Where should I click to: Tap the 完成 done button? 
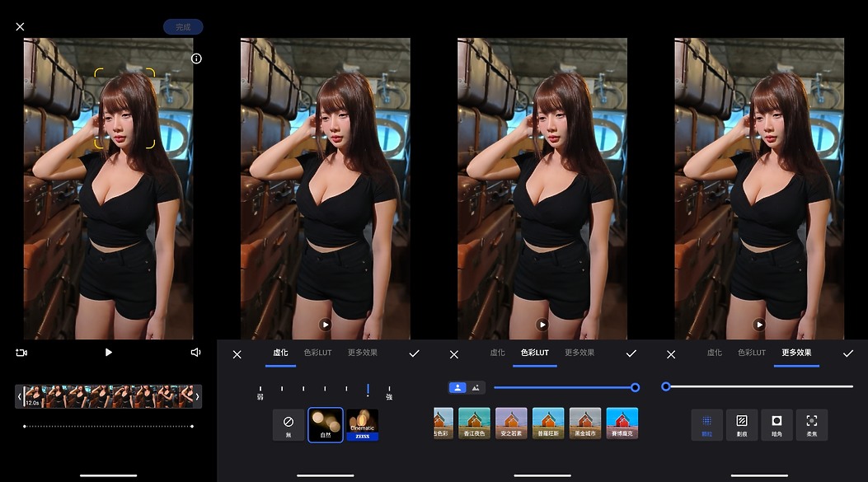pos(183,27)
